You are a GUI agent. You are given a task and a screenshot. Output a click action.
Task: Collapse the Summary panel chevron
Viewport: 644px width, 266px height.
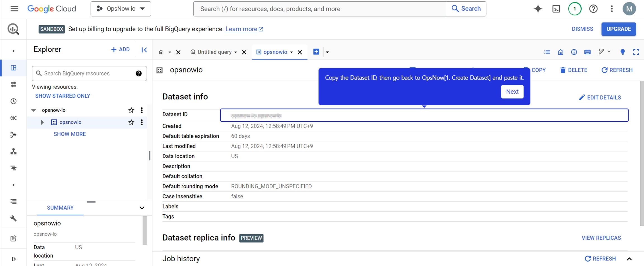coord(142,208)
